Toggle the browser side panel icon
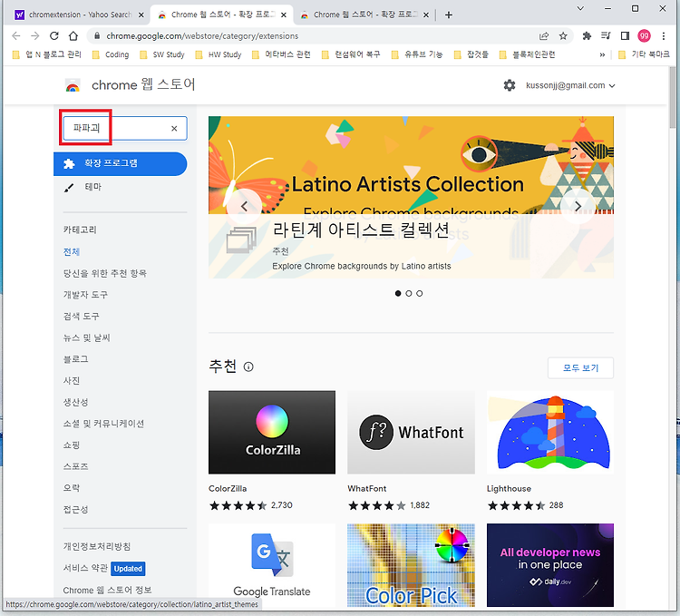 click(x=625, y=36)
